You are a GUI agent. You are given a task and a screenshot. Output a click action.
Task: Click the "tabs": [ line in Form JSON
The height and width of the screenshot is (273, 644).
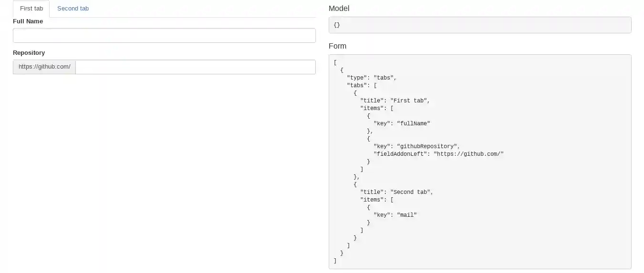[362, 85]
